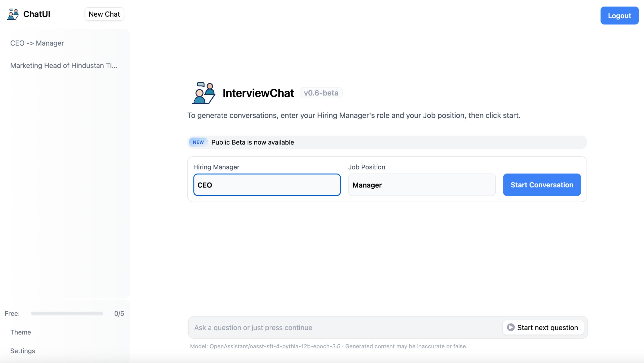Click the NEW badge in the announcement banner
Image resolution: width=644 pixels, height=363 pixels.
[x=198, y=142]
